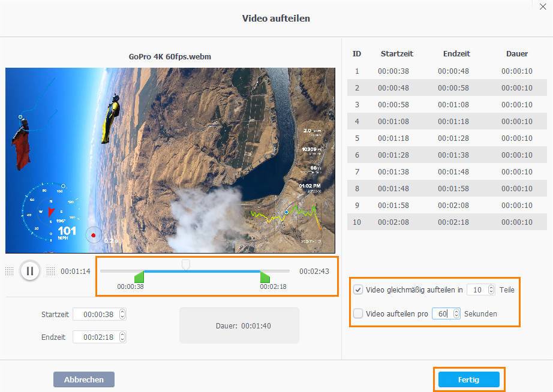Enable the 'Video aufteilen pro' checkbox
The image size is (553, 392).
(358, 313)
